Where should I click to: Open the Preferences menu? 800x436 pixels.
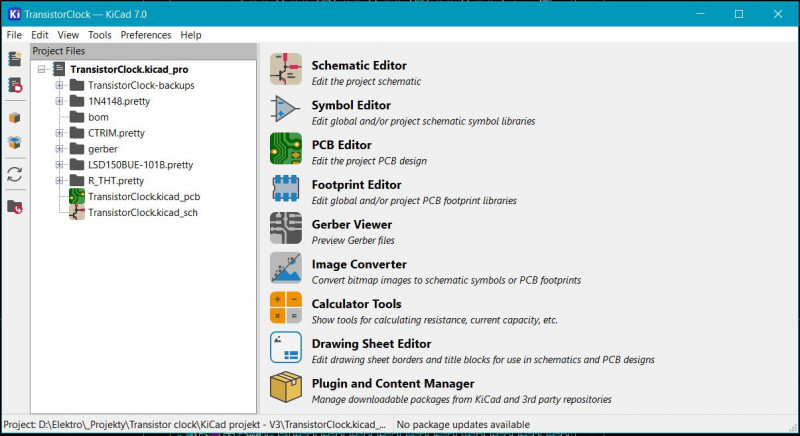(x=146, y=35)
